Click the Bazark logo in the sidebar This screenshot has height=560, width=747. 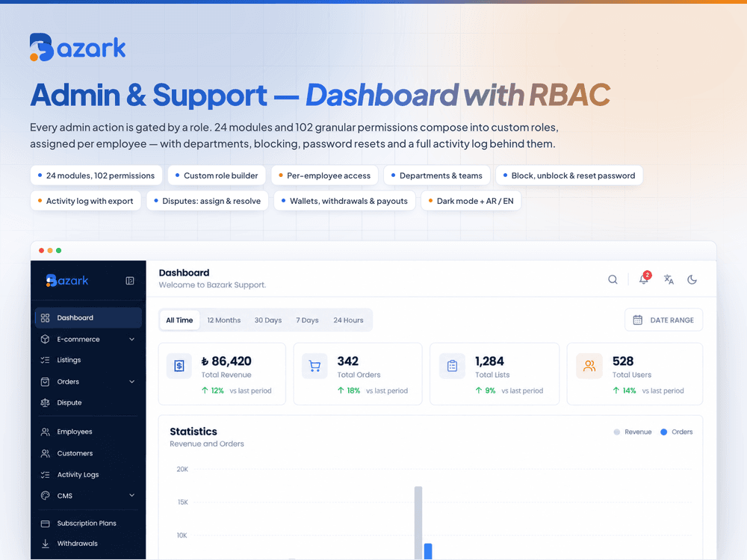tap(67, 281)
